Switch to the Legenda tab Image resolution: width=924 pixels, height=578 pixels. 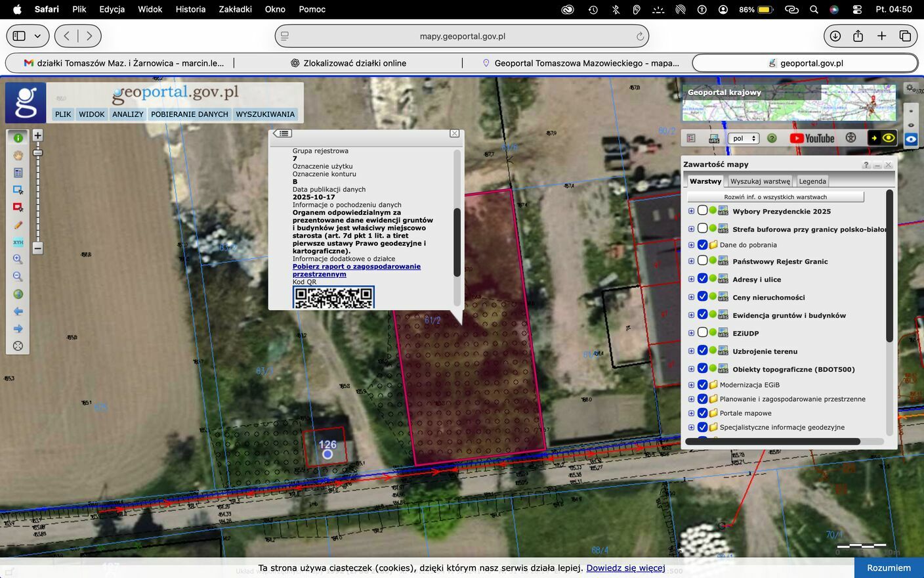pyautogui.click(x=812, y=181)
